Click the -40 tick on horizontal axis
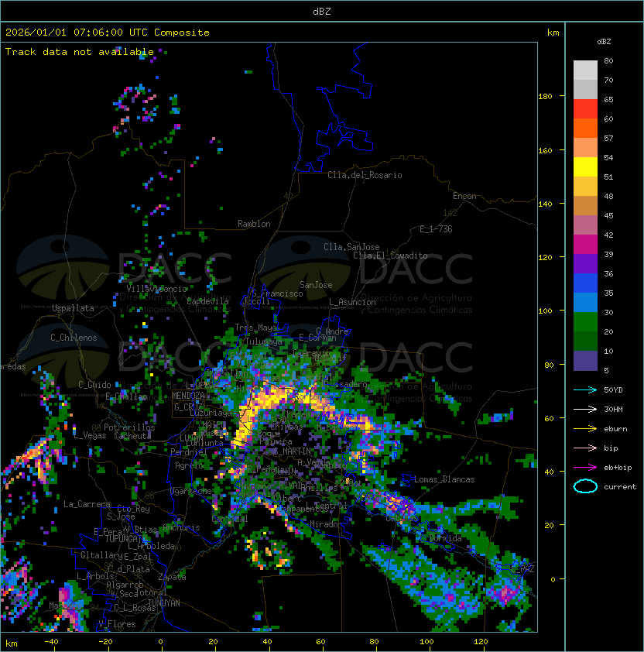This screenshot has height=652, width=644. click(52, 642)
